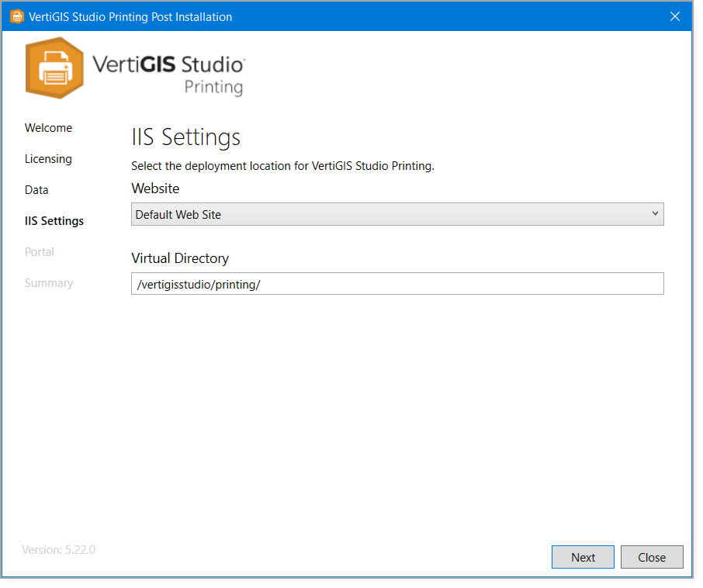Click the grayed-out Portal step
703x588 pixels.
click(x=40, y=251)
